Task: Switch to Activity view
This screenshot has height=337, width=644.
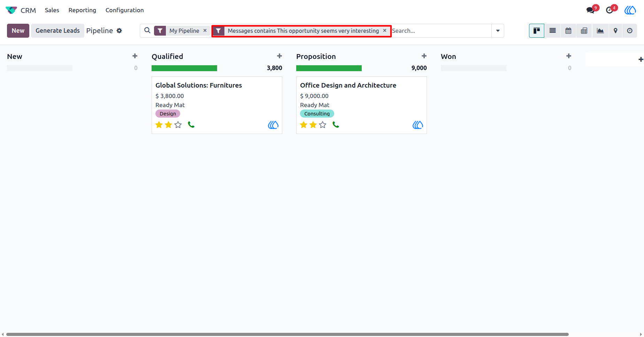Action: coord(630,31)
